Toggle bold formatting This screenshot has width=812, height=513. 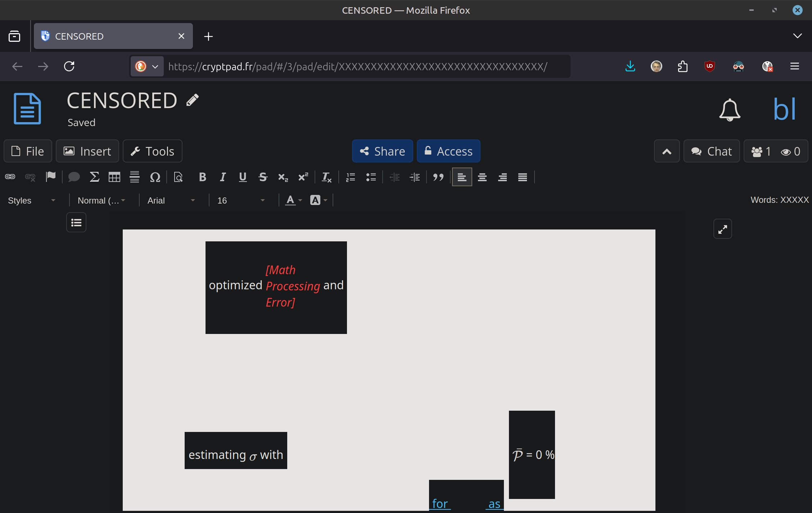(x=202, y=177)
